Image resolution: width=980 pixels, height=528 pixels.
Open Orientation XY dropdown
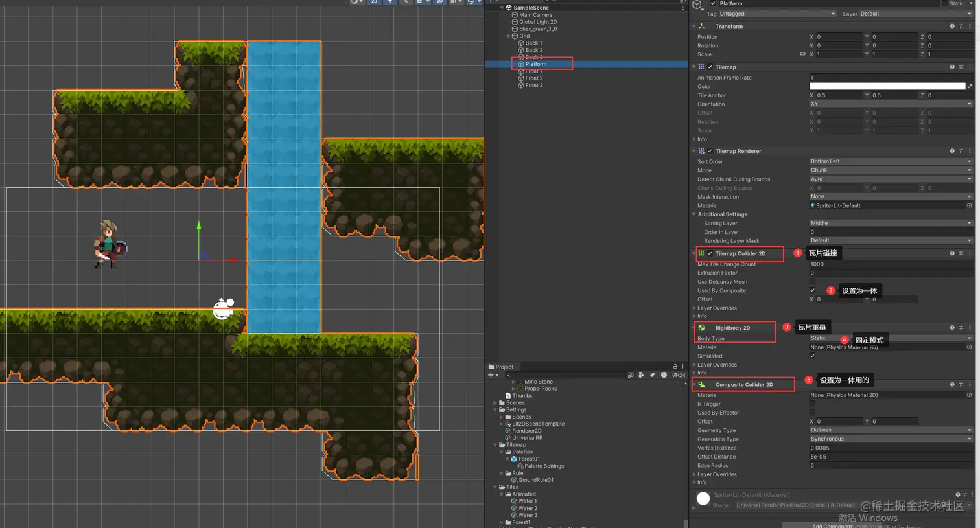point(891,104)
